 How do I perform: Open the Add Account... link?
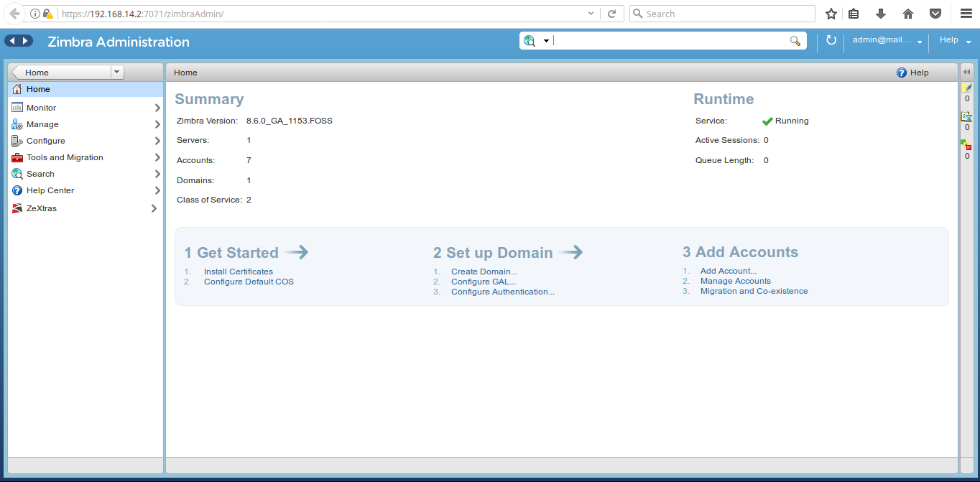[729, 271]
